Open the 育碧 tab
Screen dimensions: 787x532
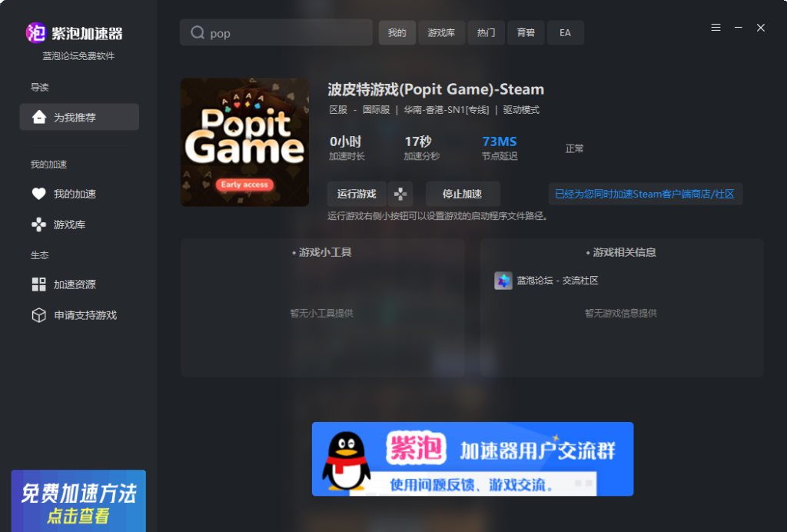526,32
